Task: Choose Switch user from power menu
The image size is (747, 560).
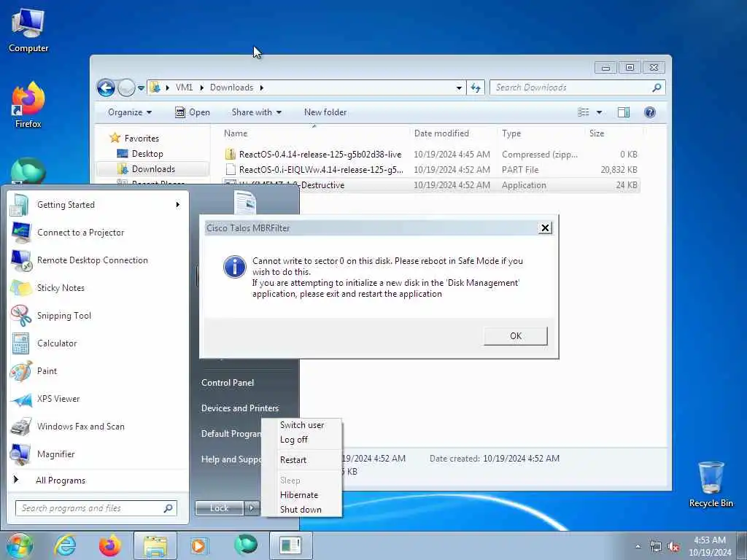Action: [x=302, y=425]
